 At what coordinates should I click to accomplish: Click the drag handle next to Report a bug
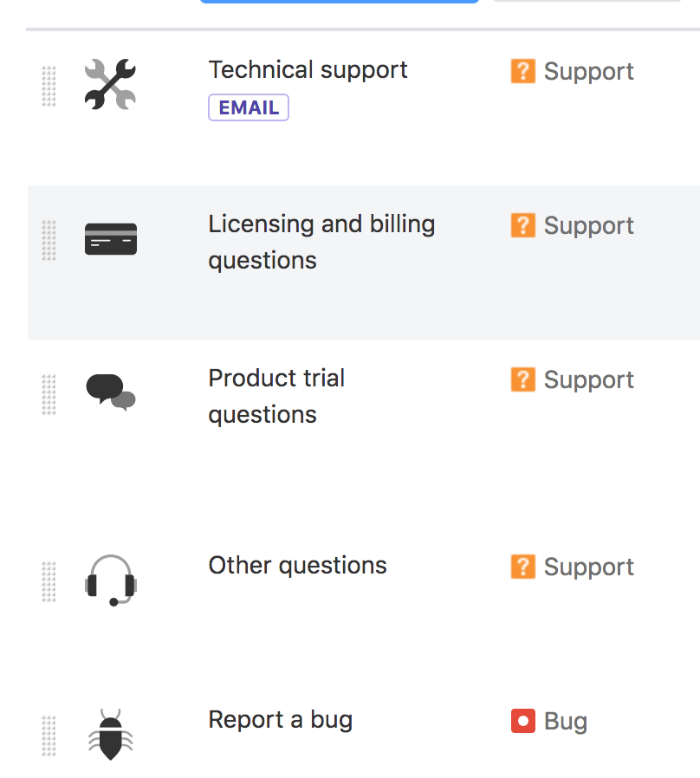pyautogui.click(x=49, y=736)
